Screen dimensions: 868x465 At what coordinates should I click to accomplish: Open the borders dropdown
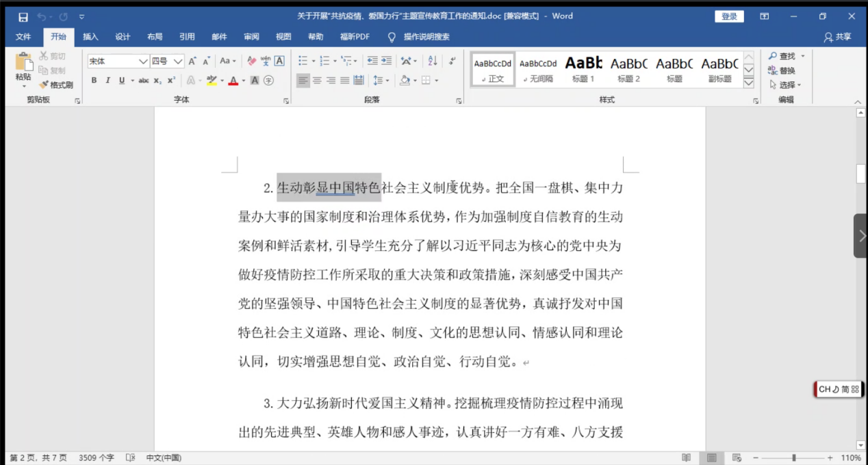[x=436, y=80]
